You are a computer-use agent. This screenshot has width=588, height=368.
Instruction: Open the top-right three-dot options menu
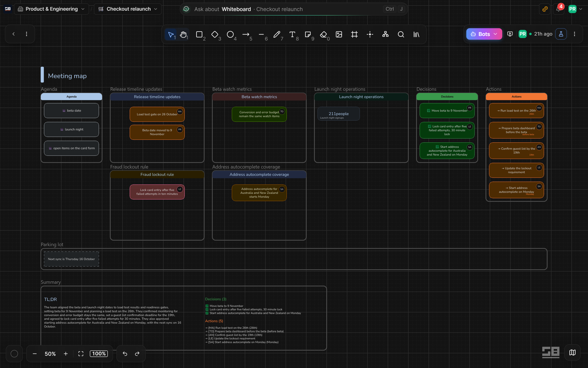(x=574, y=34)
